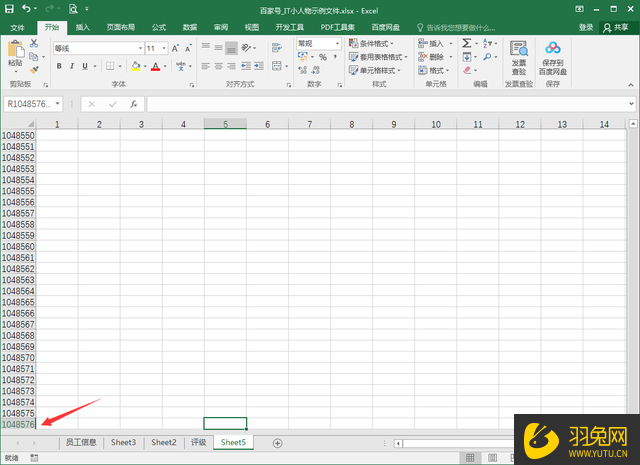This screenshot has width=640, height=465.
Task: Right-align cell text
Action: 231,66
